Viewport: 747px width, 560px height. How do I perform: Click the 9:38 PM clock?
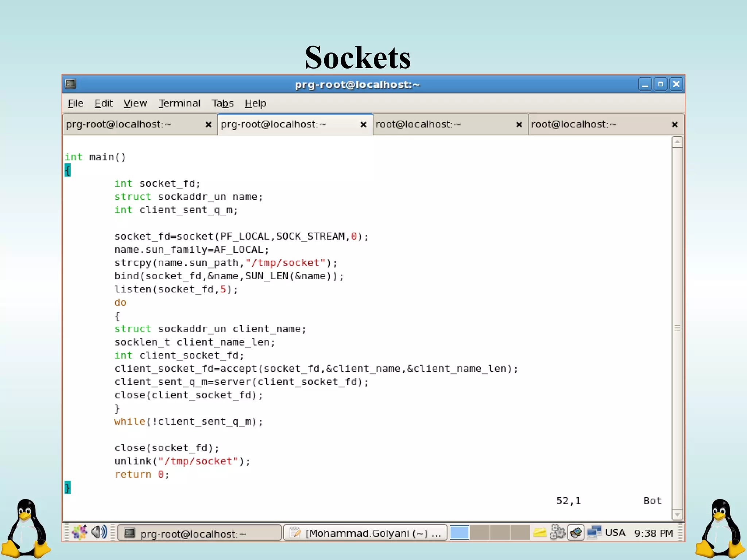click(x=653, y=533)
